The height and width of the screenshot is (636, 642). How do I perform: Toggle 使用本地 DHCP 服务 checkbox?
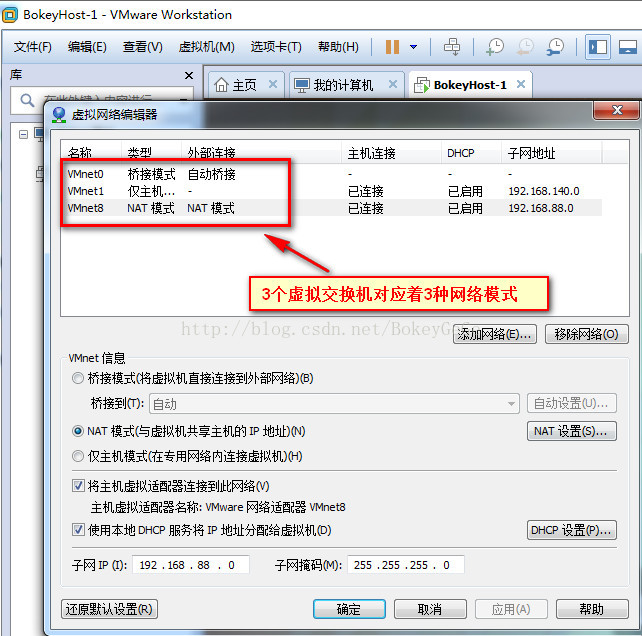coord(78,530)
